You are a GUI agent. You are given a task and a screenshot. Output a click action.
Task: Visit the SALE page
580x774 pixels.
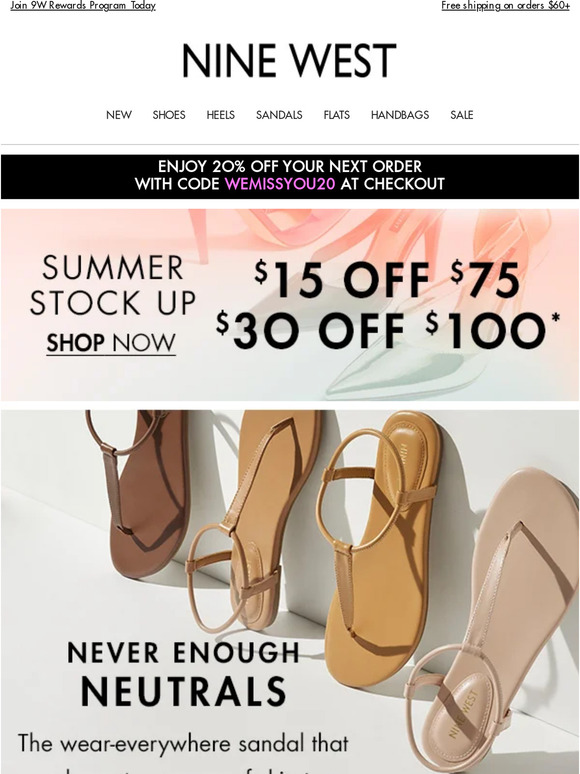coord(462,115)
